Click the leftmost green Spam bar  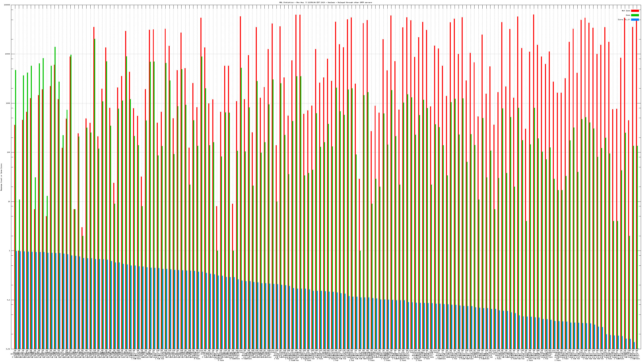point(16,200)
